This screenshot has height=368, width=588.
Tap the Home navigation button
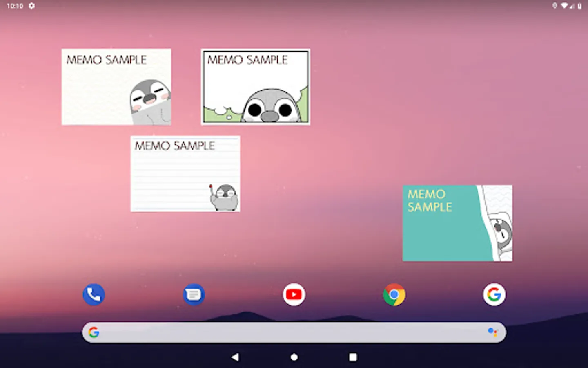294,357
